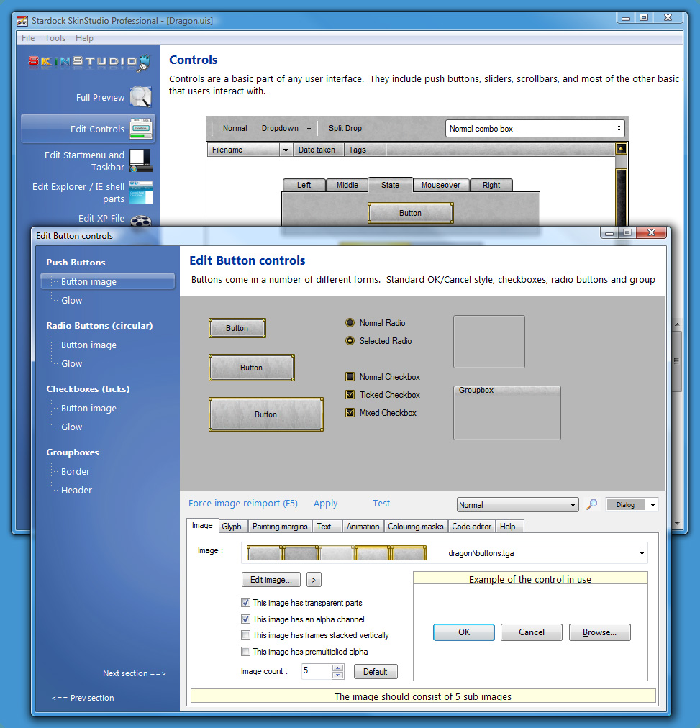The image size is (700, 728).
Task: Click Browse... in the control example
Action: click(x=600, y=632)
